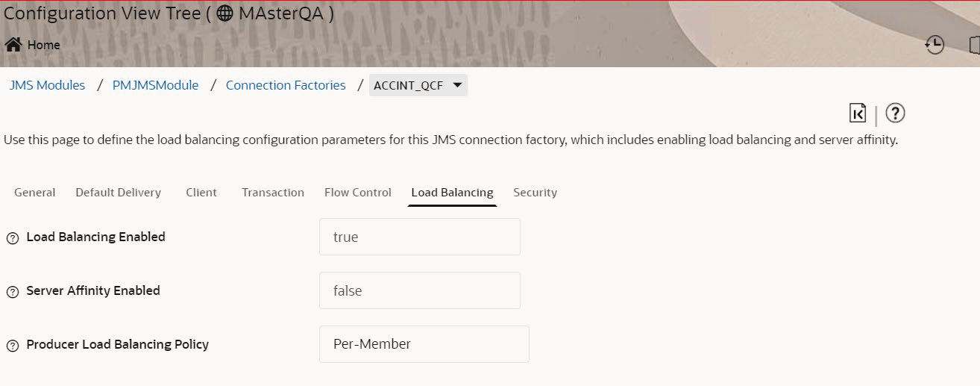Screen dimensions: 980x386
Task: Open the history clock icon
Action: (x=934, y=45)
